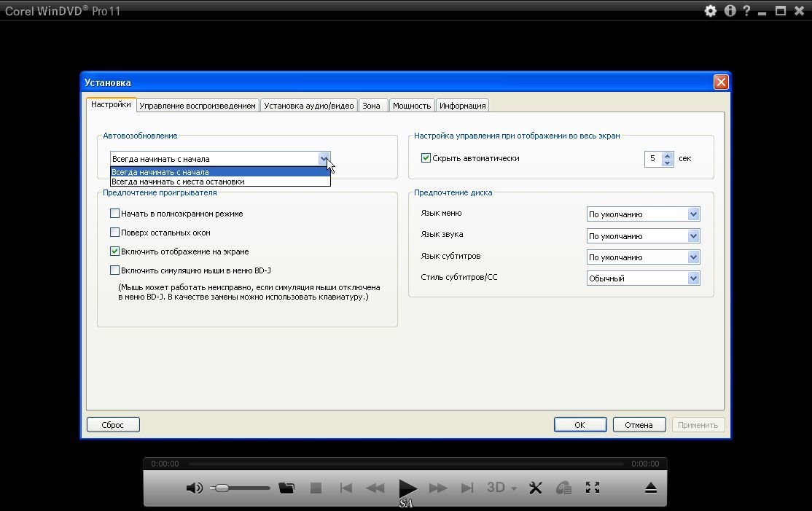Toggle full screen with the expand-arrows icon

pos(593,488)
